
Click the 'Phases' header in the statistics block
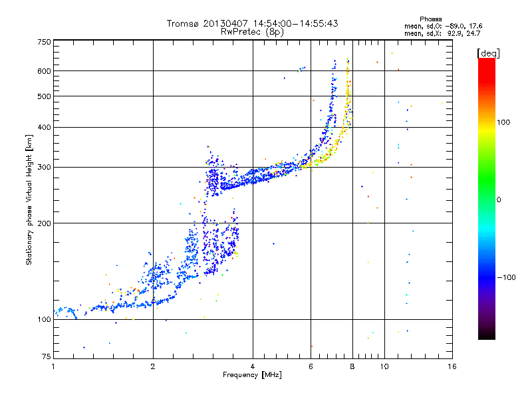click(430, 19)
